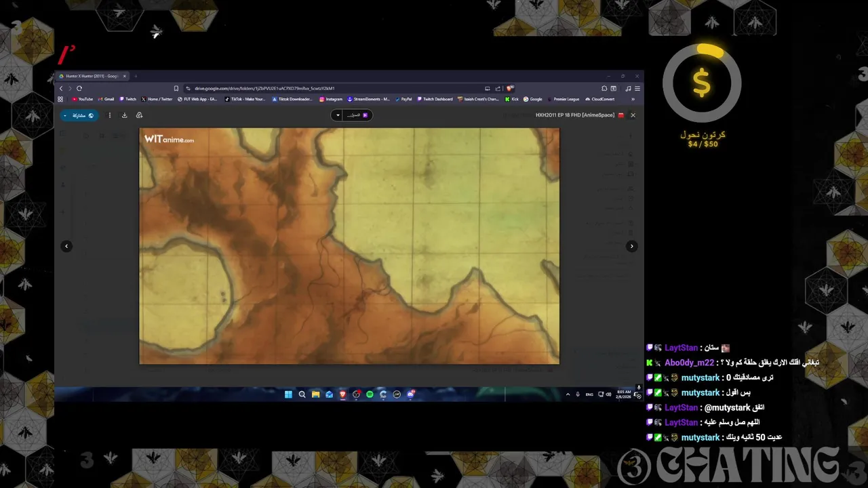Screen dimensions: 868x488
Task: Open the CloudConvert bookmark
Action: tap(599, 99)
